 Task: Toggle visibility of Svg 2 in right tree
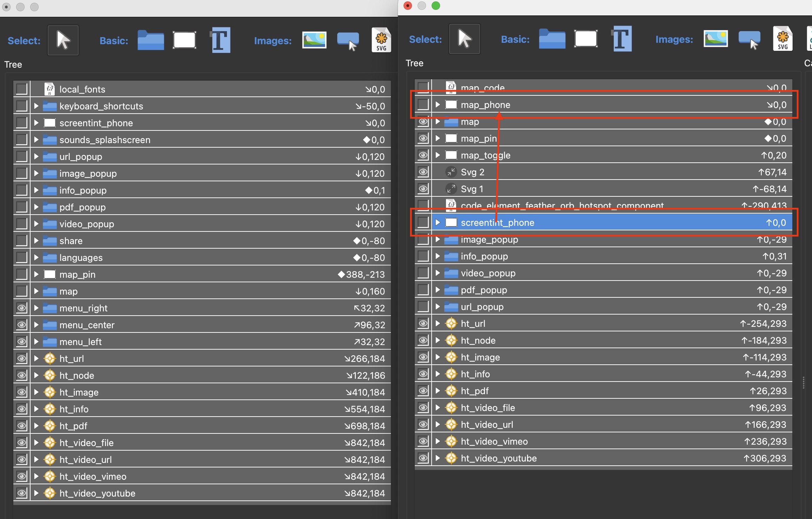point(423,172)
